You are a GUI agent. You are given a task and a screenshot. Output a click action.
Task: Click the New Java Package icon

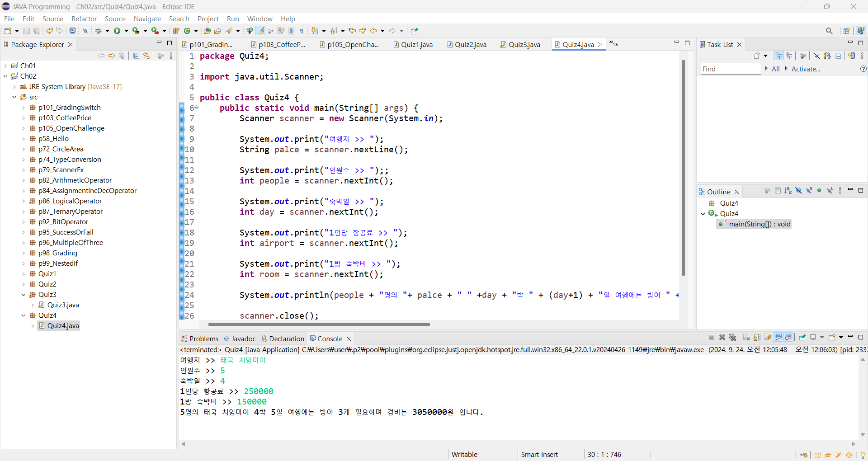(x=176, y=31)
